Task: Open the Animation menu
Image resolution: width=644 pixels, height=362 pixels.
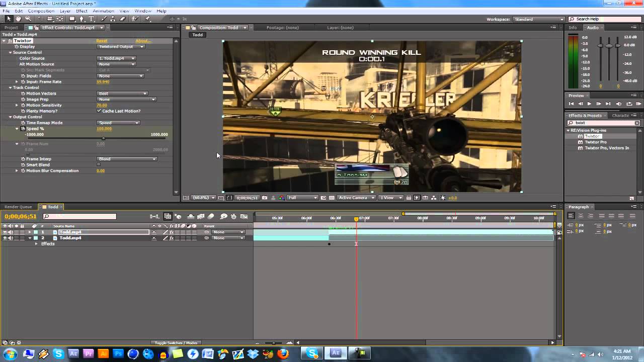Action: [x=103, y=11]
